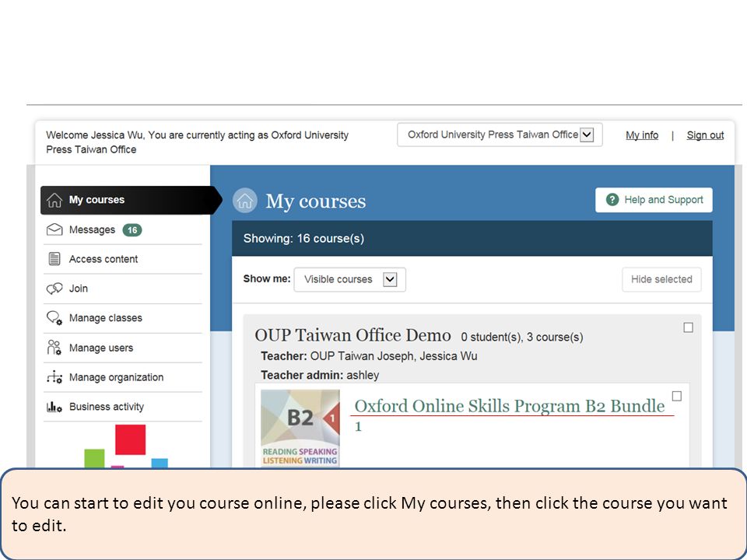The width and height of the screenshot is (747, 560).
Task: Click the Manage classes bubble-gear icon
Action: [54, 317]
